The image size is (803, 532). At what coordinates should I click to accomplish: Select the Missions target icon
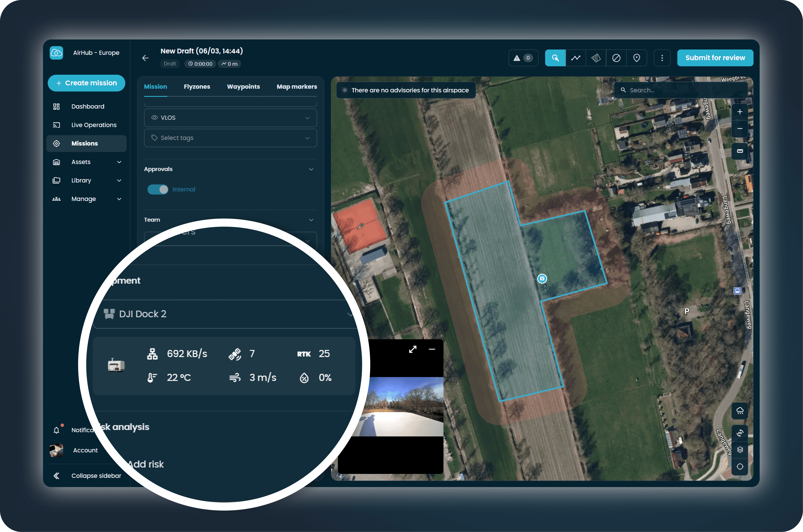(x=56, y=144)
